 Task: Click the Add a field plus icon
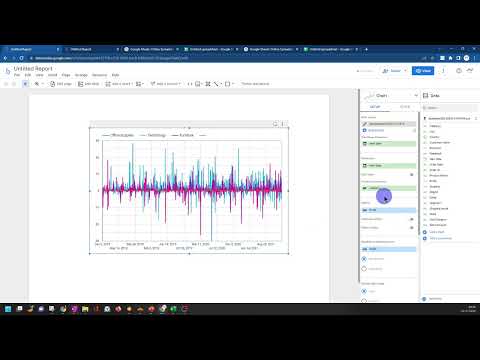(425, 232)
